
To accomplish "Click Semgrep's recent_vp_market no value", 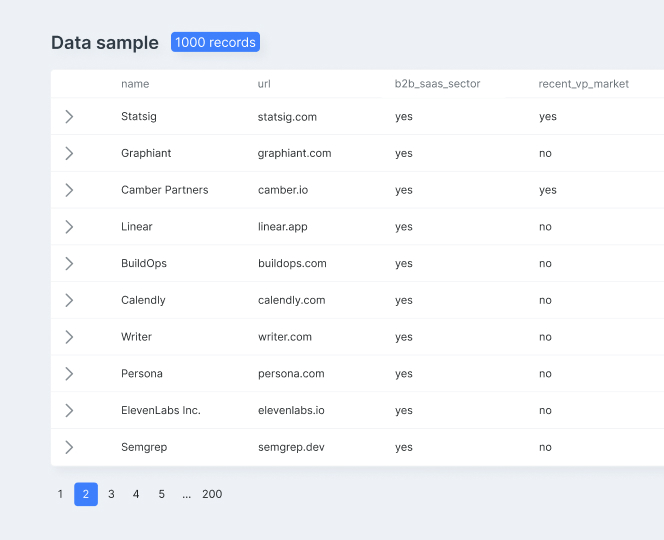I will 545,447.
